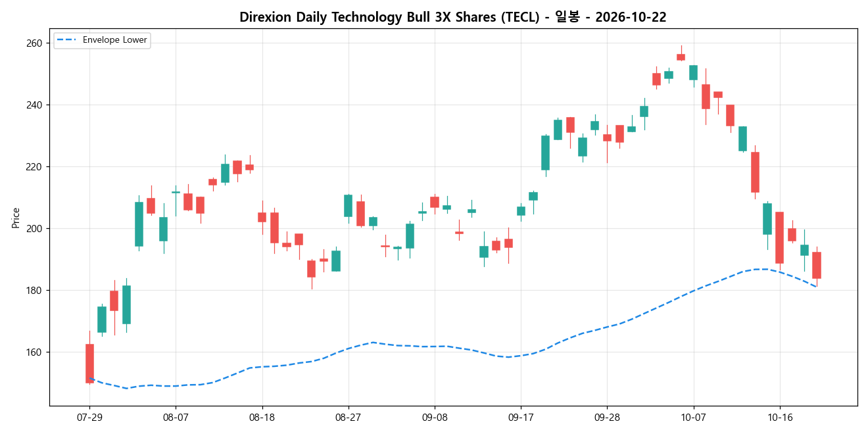The height and width of the screenshot is (434, 868).
Task: Click the 'Price' y-axis label
Action: pyautogui.click(x=16, y=218)
